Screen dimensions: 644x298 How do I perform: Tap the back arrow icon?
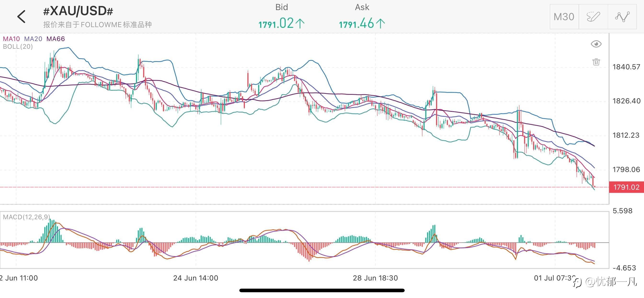click(22, 17)
